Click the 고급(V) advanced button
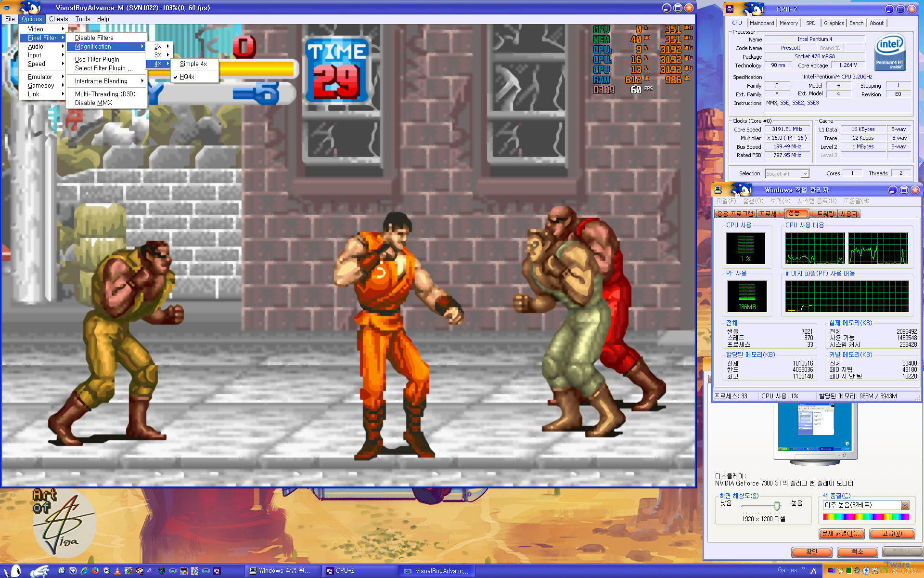 [891, 534]
